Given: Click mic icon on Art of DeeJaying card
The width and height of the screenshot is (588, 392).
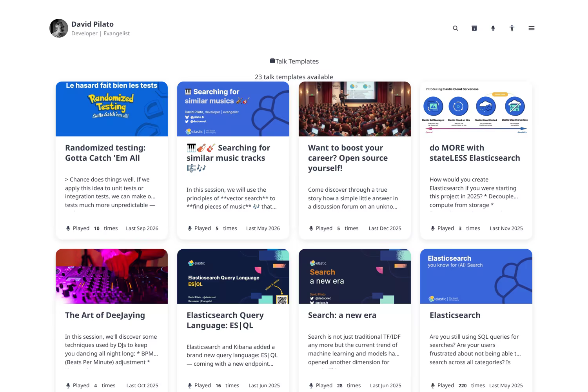Looking at the screenshot, I should coord(68,386).
